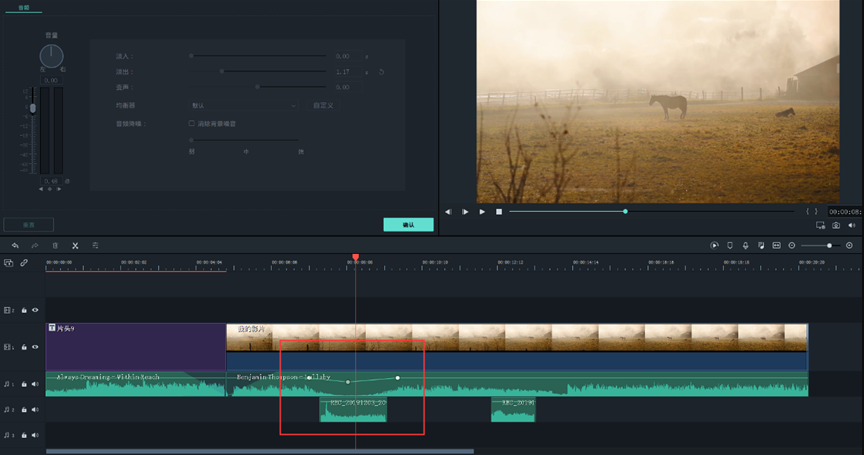Reset the fade out value with circular arrow

point(381,72)
